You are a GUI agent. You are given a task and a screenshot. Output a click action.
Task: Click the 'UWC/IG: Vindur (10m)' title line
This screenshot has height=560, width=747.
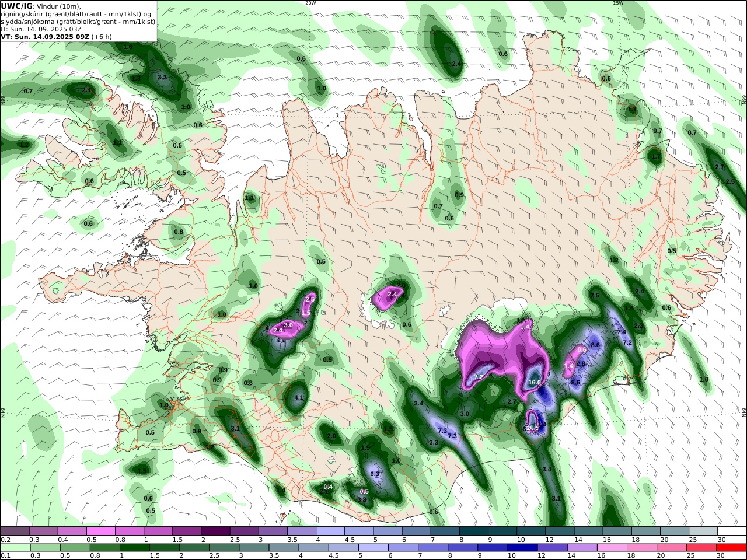(x=41, y=6)
